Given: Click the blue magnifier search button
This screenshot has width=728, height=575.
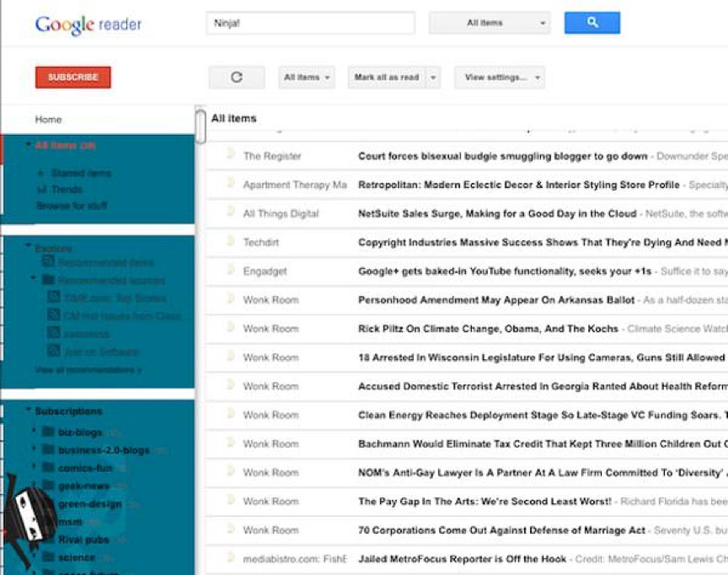Looking at the screenshot, I should pos(592,23).
